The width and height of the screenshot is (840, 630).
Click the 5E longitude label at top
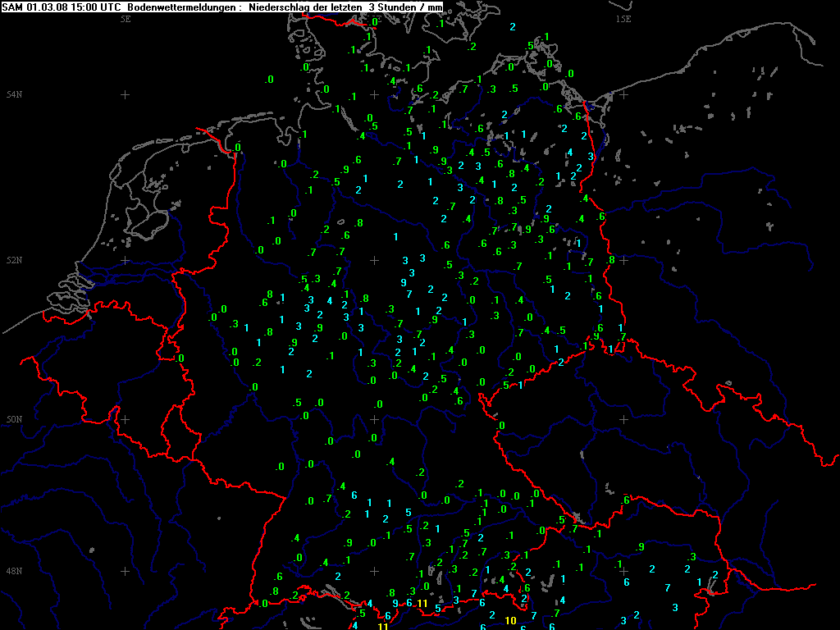coord(126,18)
